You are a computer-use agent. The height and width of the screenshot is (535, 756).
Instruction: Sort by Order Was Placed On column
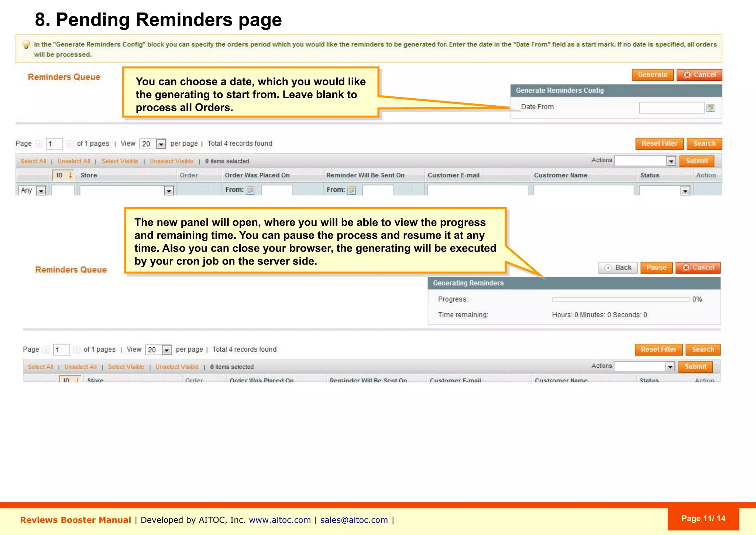pos(257,175)
